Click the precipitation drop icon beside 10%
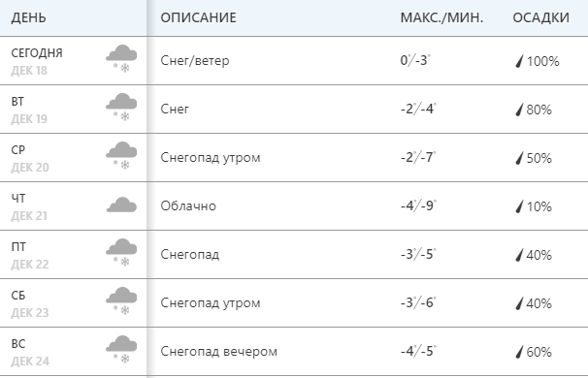Screen dimensions: 588x378 click(x=519, y=206)
